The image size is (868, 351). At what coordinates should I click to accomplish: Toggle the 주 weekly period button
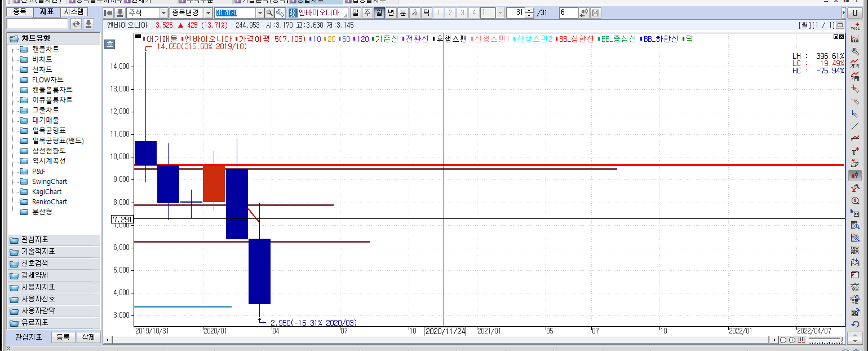pyautogui.click(x=367, y=13)
